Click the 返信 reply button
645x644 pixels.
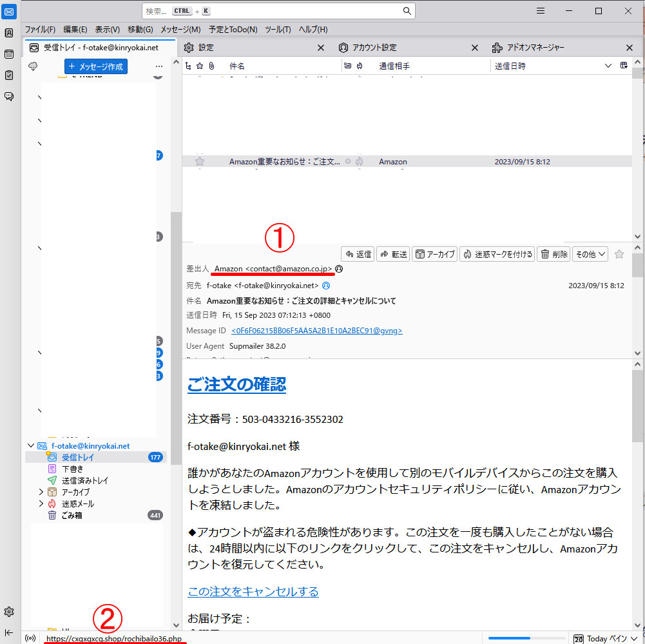[x=358, y=254]
